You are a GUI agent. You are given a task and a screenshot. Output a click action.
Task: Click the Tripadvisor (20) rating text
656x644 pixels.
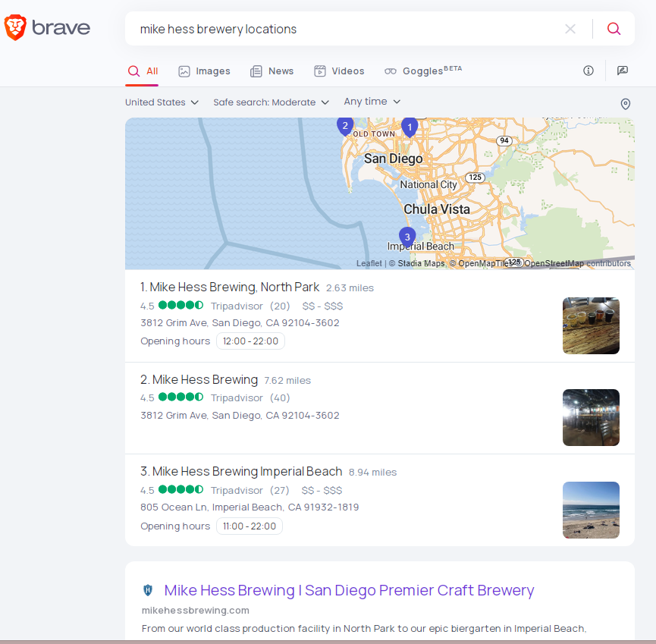click(250, 306)
